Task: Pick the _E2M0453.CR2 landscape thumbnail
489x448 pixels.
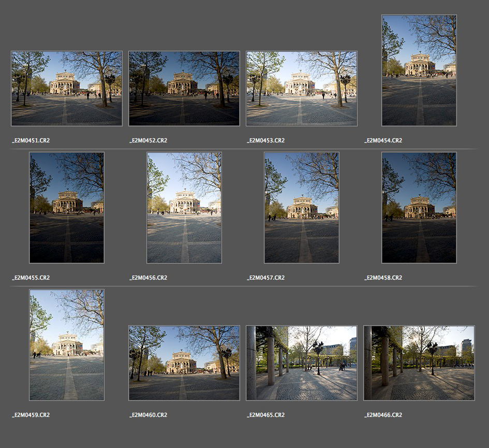Action: tap(302, 89)
